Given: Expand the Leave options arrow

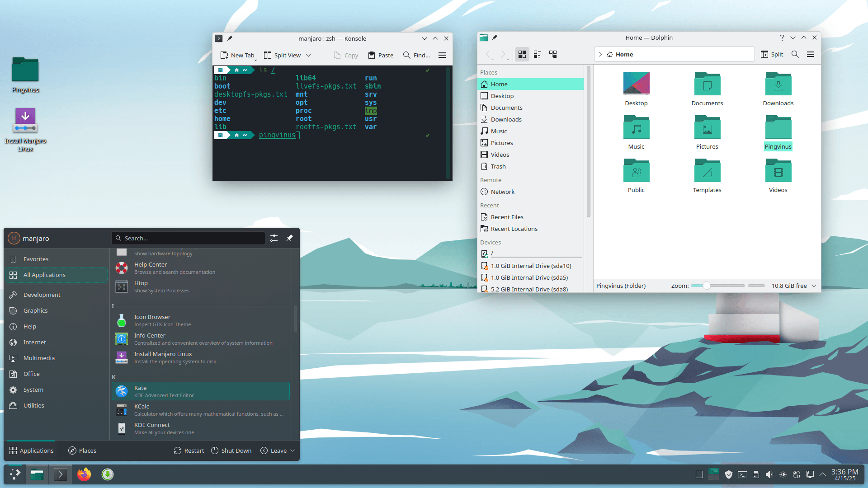Looking at the screenshot, I should 292,450.
